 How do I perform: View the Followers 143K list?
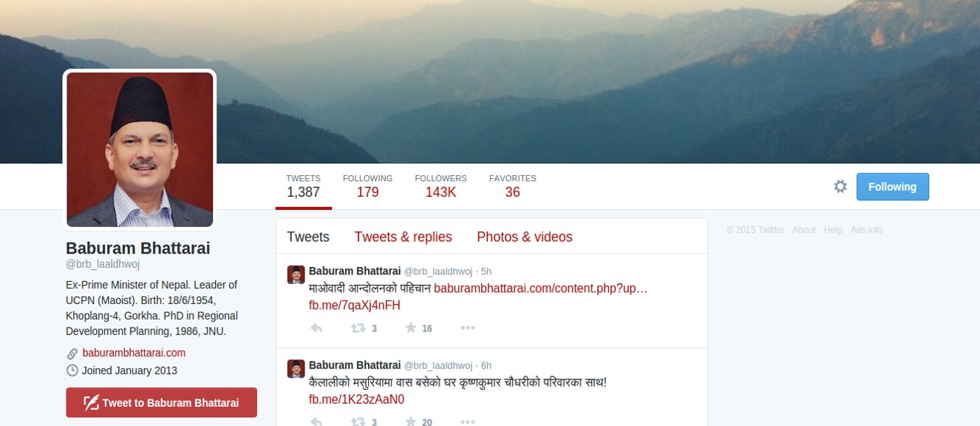pyautogui.click(x=440, y=186)
